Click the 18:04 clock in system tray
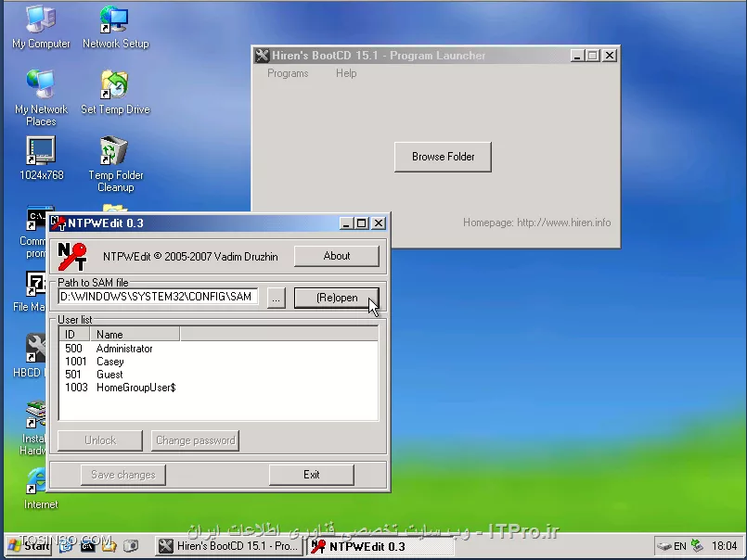 click(x=724, y=546)
